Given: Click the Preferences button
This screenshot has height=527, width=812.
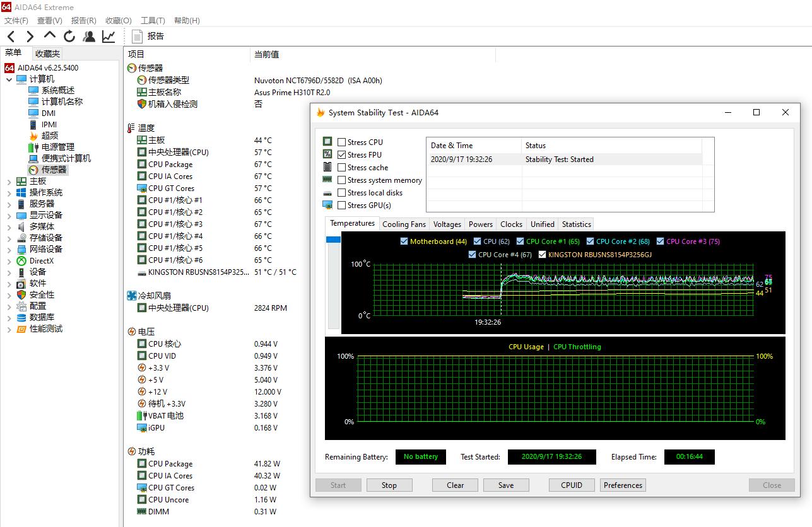Looking at the screenshot, I should point(623,485).
